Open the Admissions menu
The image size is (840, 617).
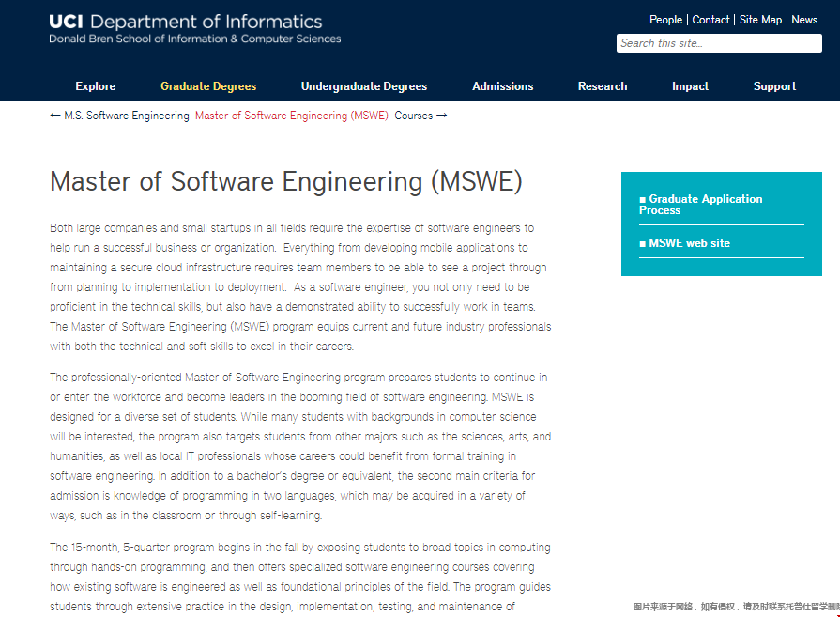(502, 86)
